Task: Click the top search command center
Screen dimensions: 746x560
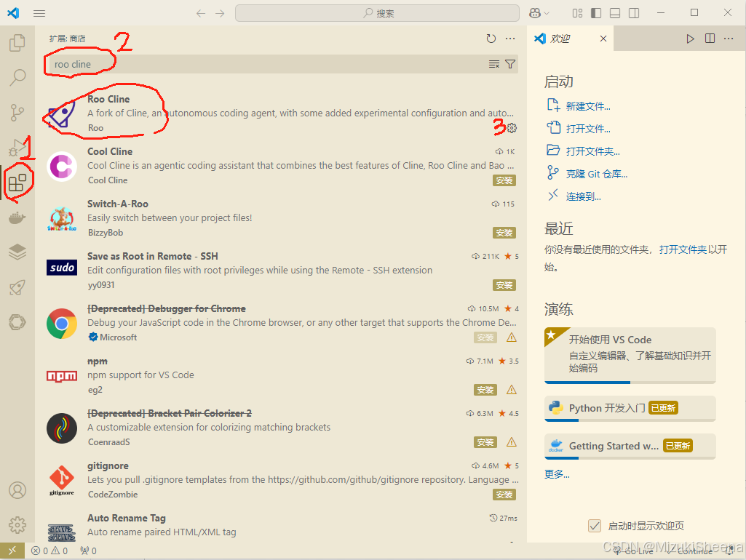Action: tap(377, 13)
